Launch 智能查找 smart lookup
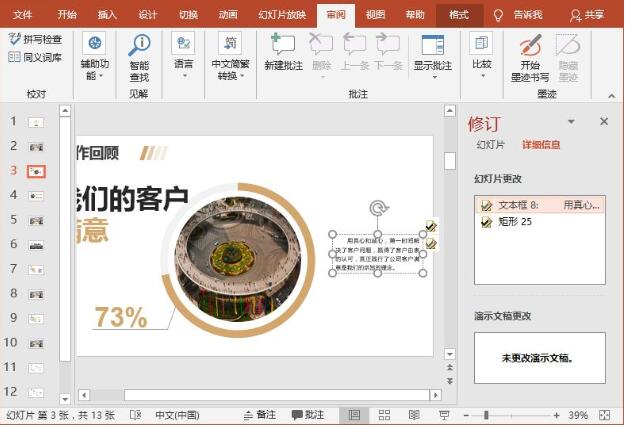Screen dimensions: 625x426 (139, 58)
